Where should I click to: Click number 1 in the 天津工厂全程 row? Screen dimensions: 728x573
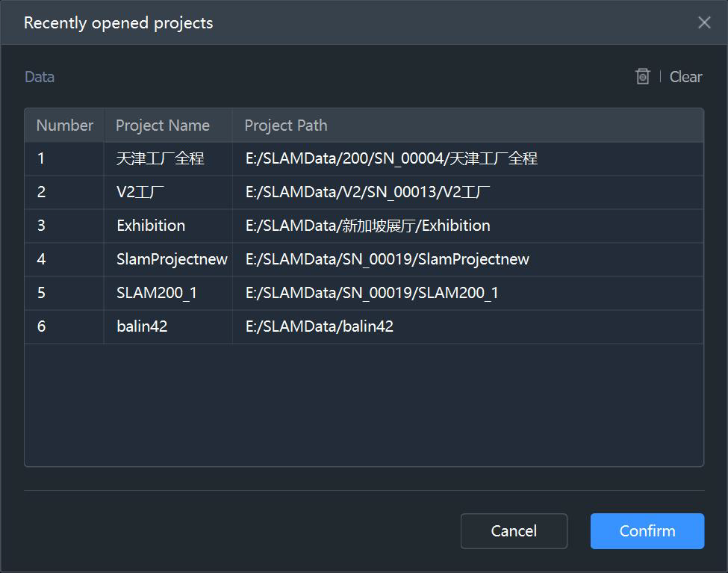click(41, 158)
